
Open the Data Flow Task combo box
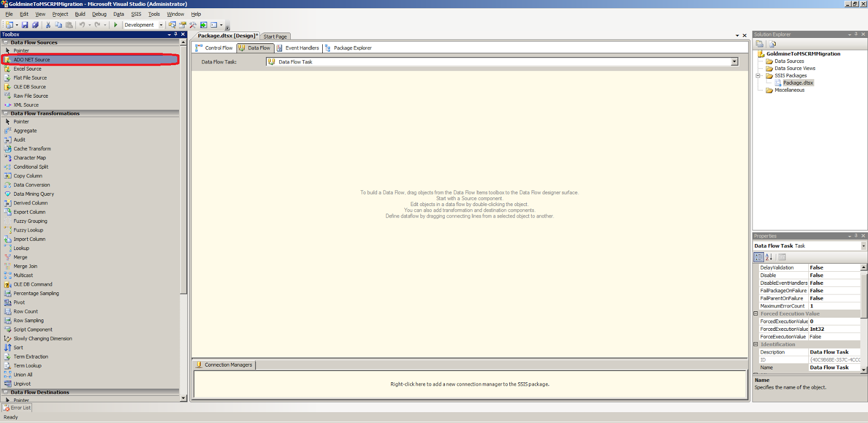click(735, 62)
